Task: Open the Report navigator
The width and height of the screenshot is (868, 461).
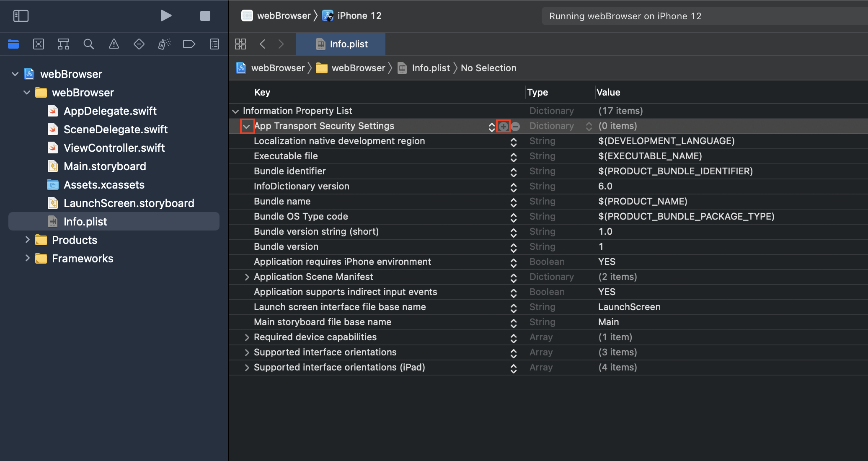Action: pyautogui.click(x=214, y=44)
